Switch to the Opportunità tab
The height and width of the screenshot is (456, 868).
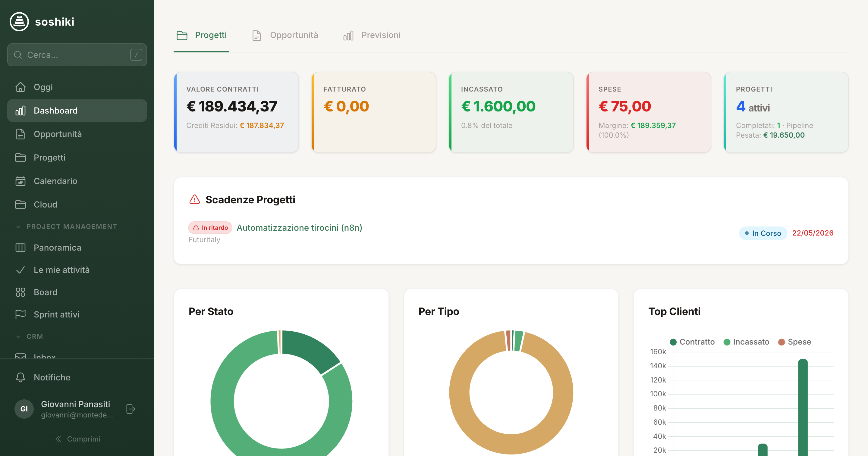[x=285, y=35]
